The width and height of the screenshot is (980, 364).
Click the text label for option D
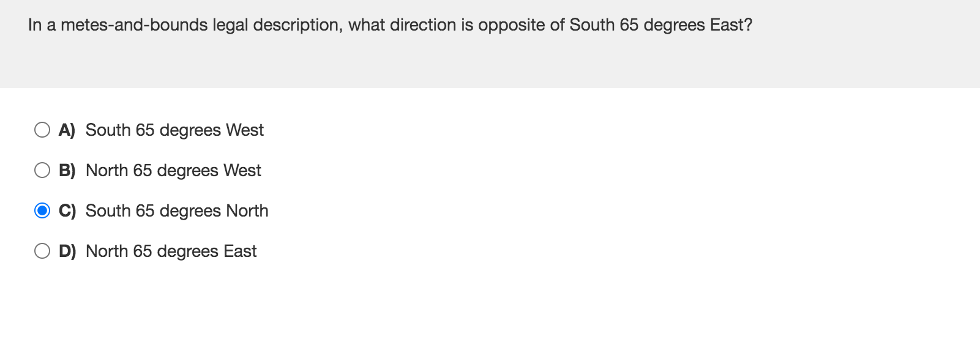click(x=171, y=251)
